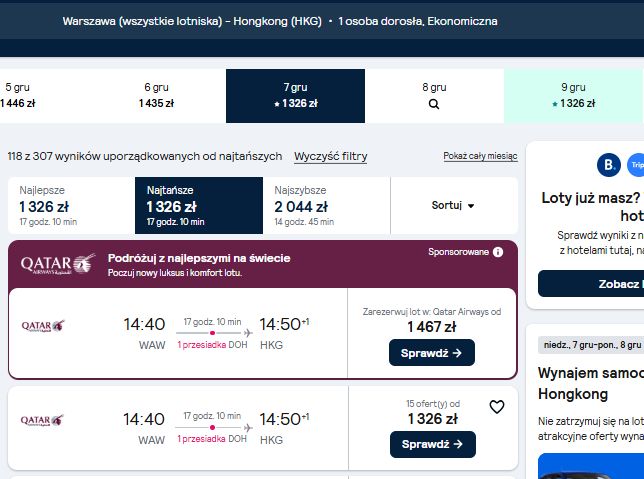Click Sprawdź for the 1 326 zł offer
This screenshot has width=644, height=479.
click(x=432, y=444)
